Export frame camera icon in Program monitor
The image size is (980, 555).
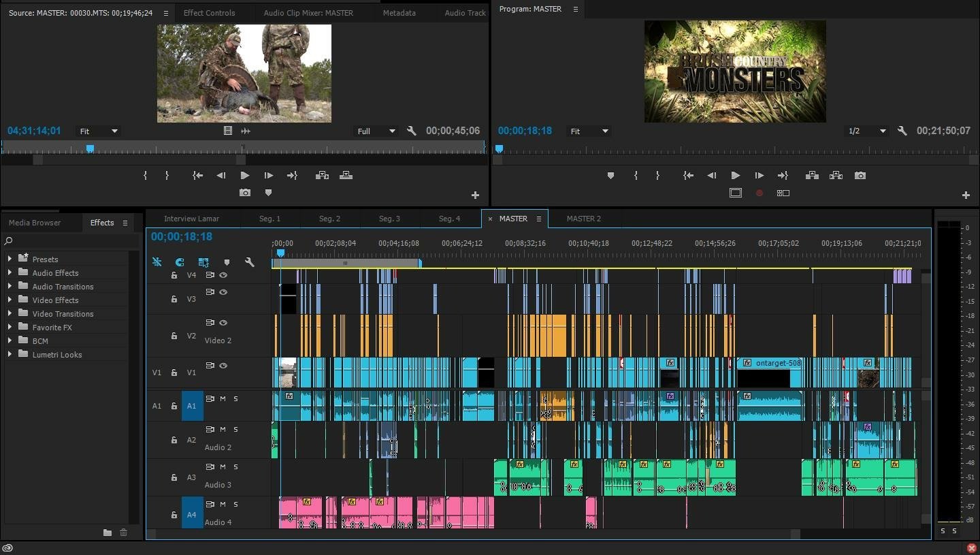pos(860,176)
